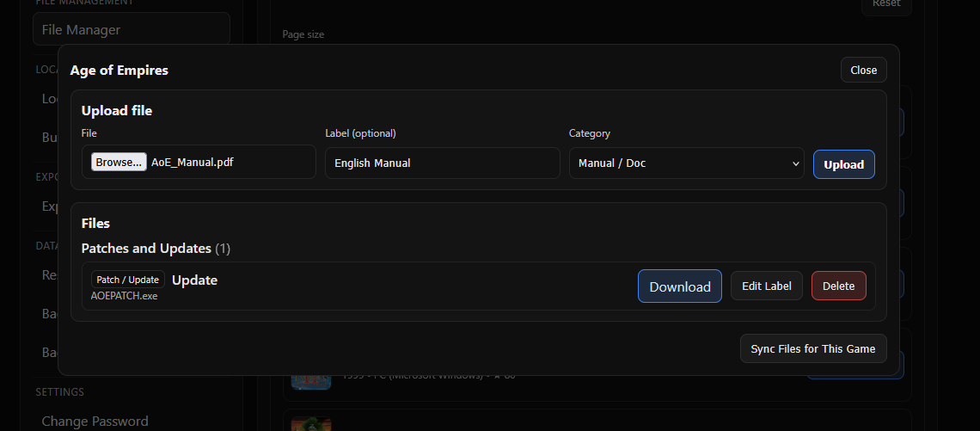Viewport: 980px width, 431px height.
Task: Edit Label of the Update file
Action: 767,286
